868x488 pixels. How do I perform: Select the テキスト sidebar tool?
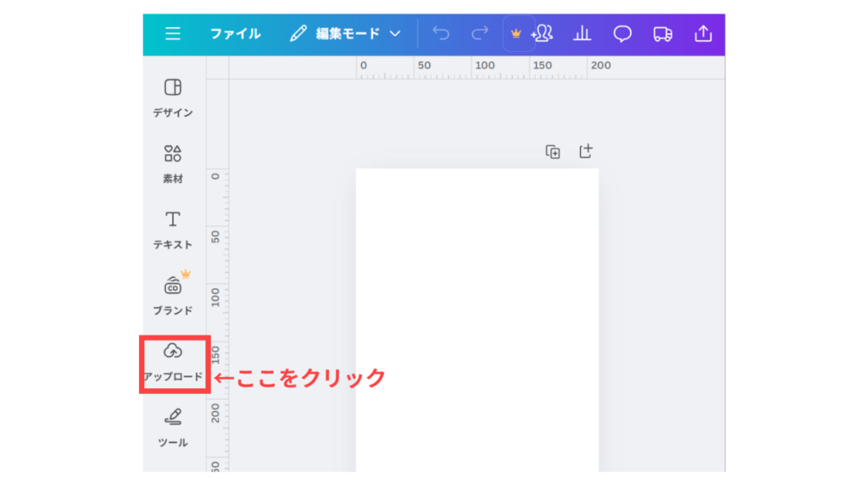173,230
